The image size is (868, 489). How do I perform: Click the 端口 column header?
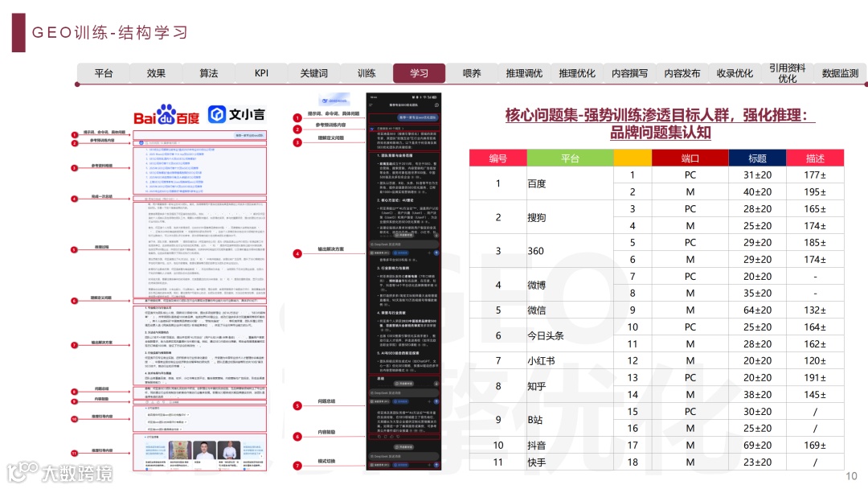click(x=690, y=158)
